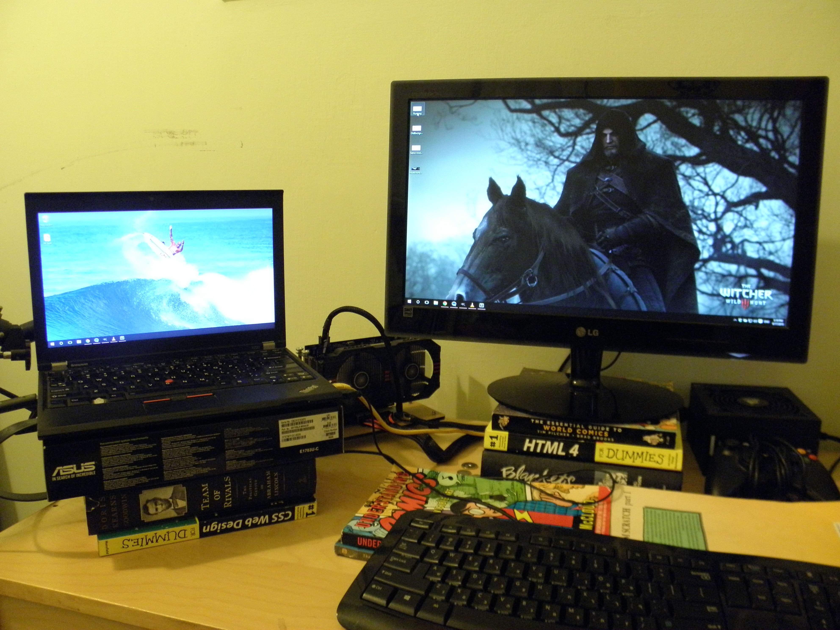840x630 pixels.
Task: Select second desktop icon on laptop screen
Action: tap(47, 238)
